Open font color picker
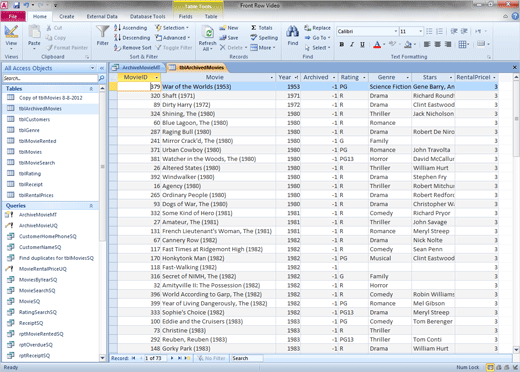Image resolution: width=520 pixels, height=372 pixels. coord(384,44)
